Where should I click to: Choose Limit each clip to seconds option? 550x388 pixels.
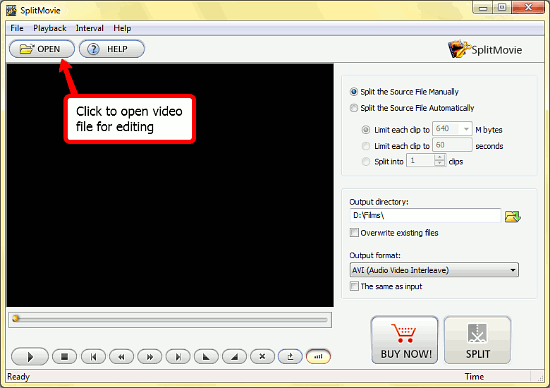point(366,146)
